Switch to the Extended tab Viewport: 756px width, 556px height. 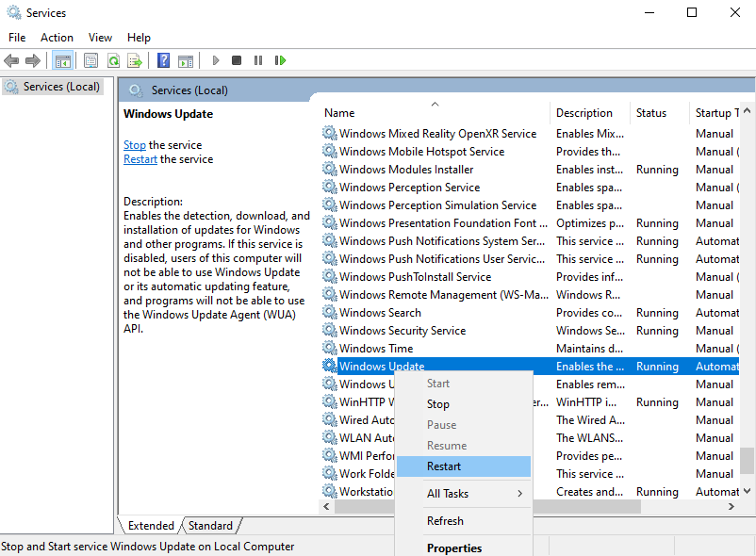(x=151, y=526)
